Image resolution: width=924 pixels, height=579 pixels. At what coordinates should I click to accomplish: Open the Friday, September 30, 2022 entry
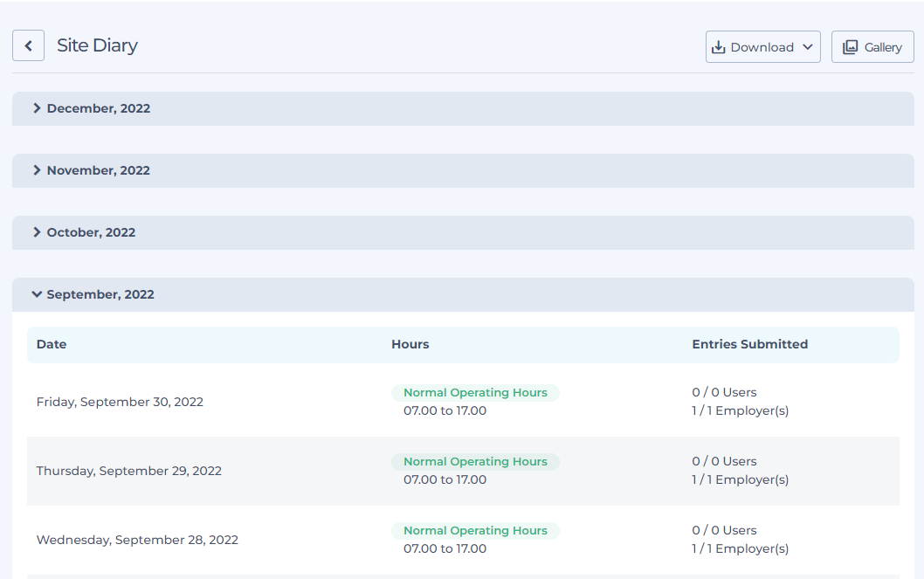120,402
